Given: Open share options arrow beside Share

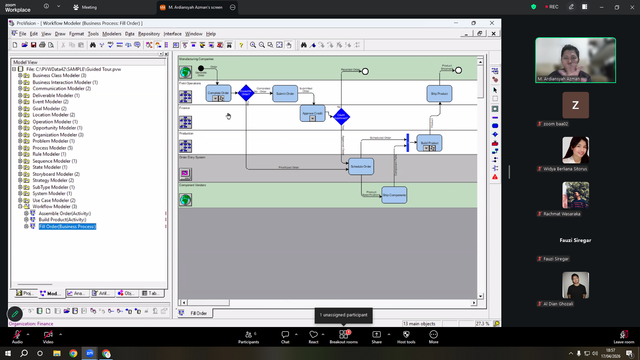Looking at the screenshot, I should (x=389, y=334).
